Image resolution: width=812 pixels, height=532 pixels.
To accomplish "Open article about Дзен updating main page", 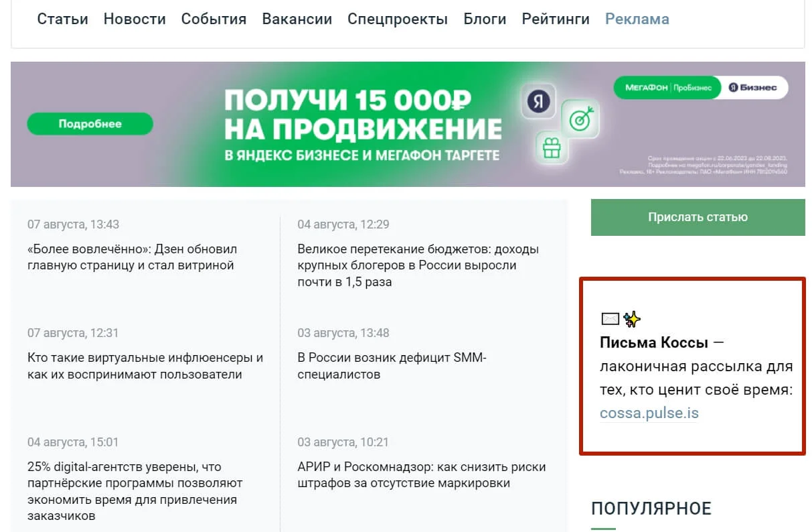I will 133,257.
